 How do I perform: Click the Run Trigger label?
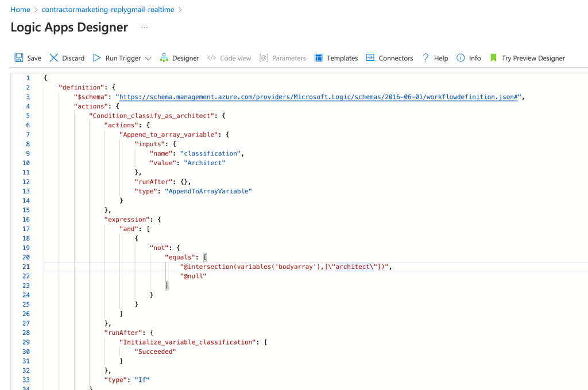coord(123,58)
